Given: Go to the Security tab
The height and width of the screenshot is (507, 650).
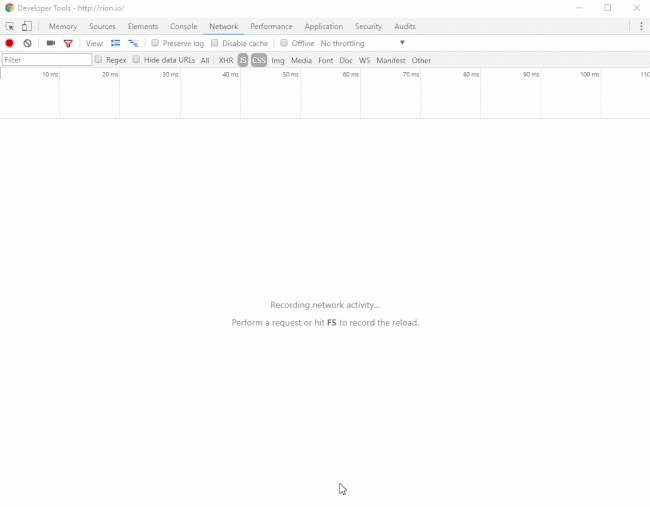Looking at the screenshot, I should pos(368,26).
